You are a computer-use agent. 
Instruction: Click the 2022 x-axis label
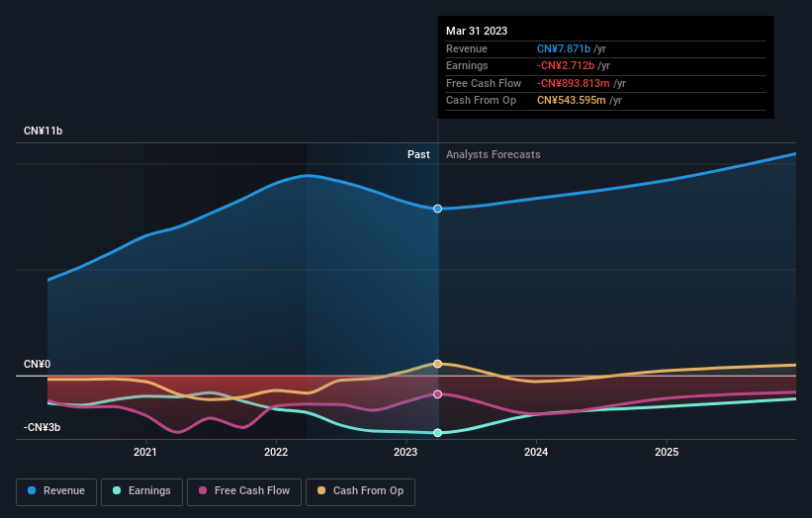(x=276, y=452)
